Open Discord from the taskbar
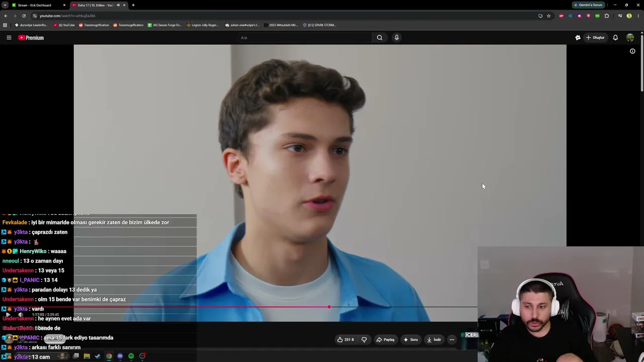Image resolution: width=644 pixels, height=362 pixels. click(x=120, y=356)
